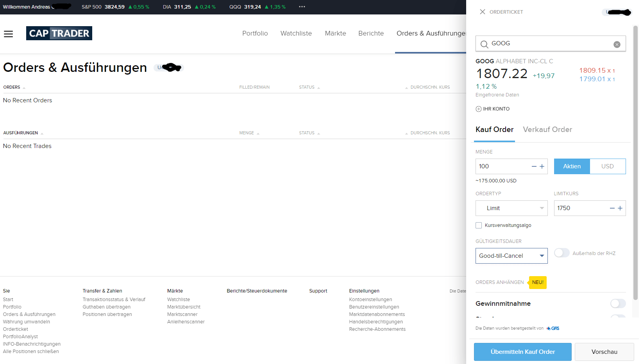Viewport: 642px width, 364px height.
Task: Go to the Märkte tab
Action: pyautogui.click(x=336, y=34)
